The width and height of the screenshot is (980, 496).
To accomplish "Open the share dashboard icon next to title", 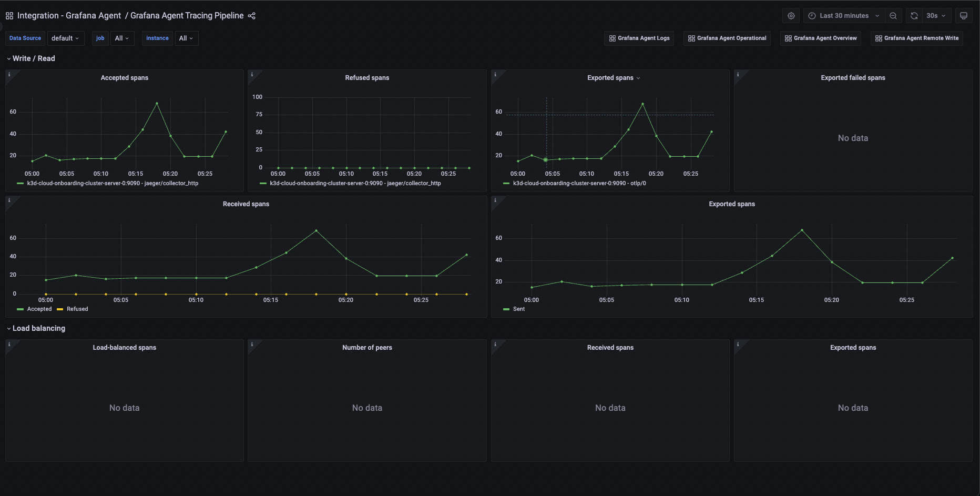I will [x=251, y=16].
